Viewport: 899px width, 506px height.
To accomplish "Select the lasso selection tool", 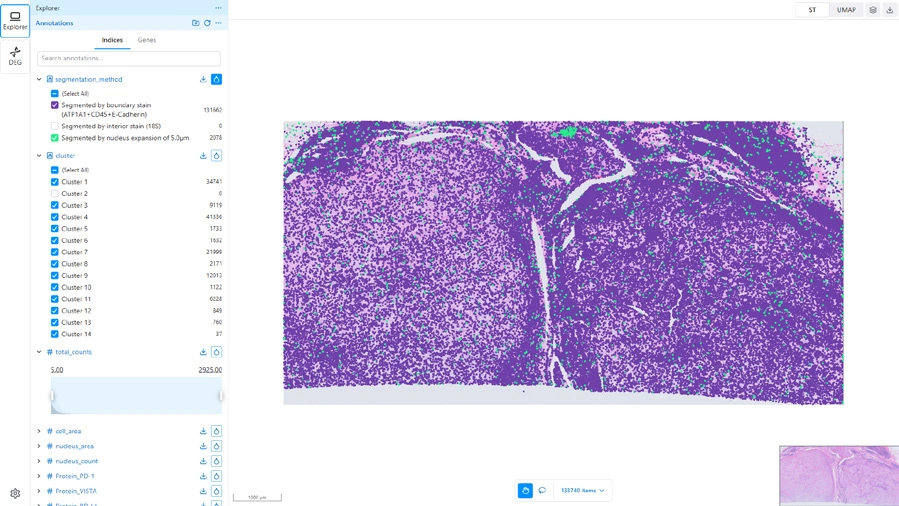I will click(542, 491).
